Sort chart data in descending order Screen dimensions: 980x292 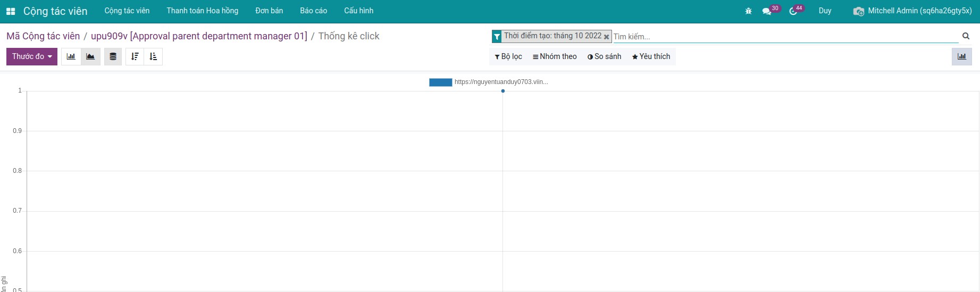tap(135, 56)
